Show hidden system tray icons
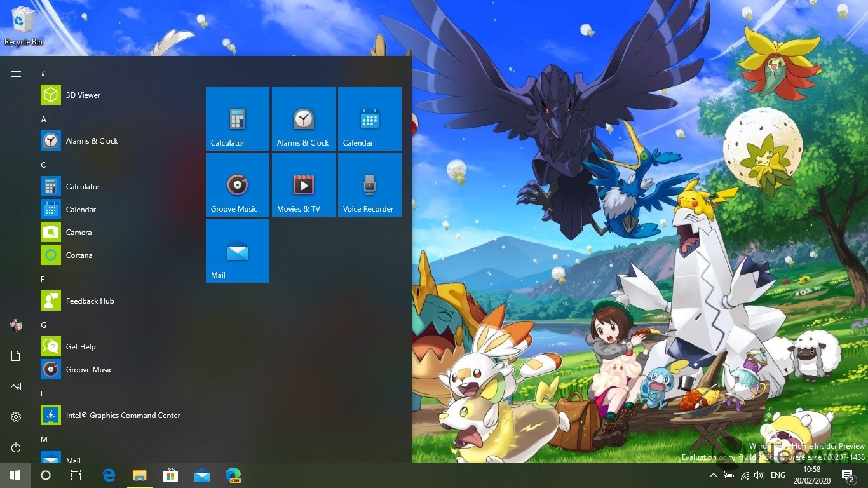868x488 pixels. coord(714,475)
